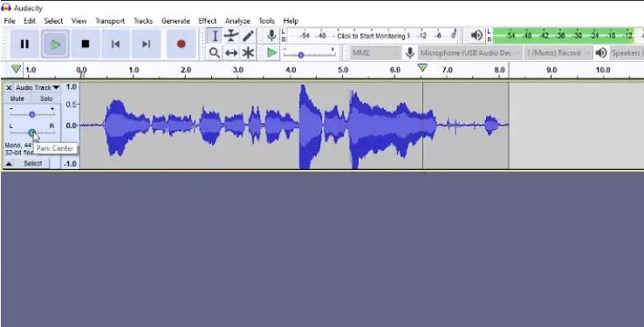Skip to start of the track

click(116, 44)
